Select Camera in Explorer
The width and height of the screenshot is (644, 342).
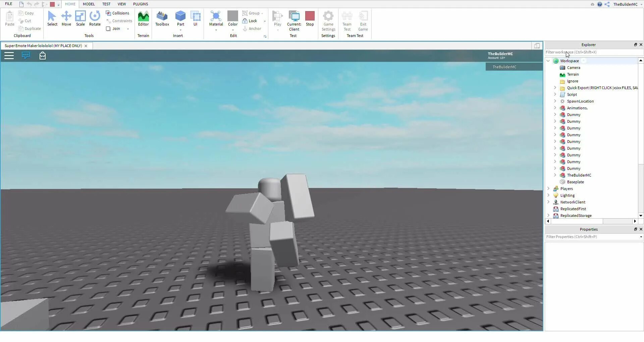573,67
